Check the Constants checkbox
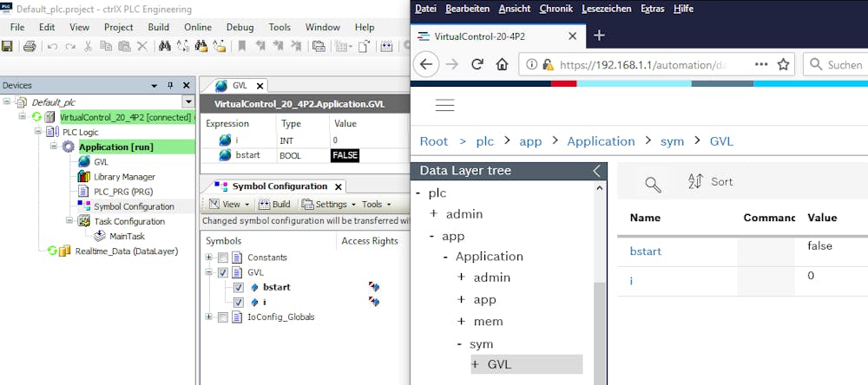The image size is (868, 385). pyautogui.click(x=224, y=258)
